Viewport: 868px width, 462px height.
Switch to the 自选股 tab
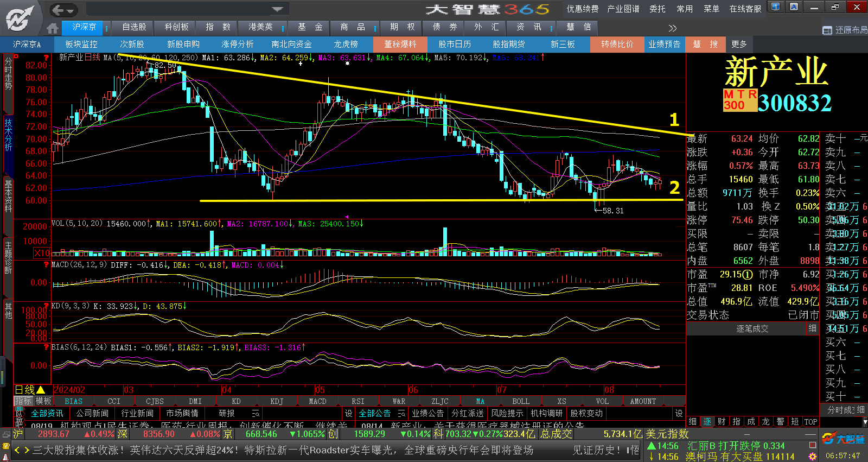click(x=134, y=27)
